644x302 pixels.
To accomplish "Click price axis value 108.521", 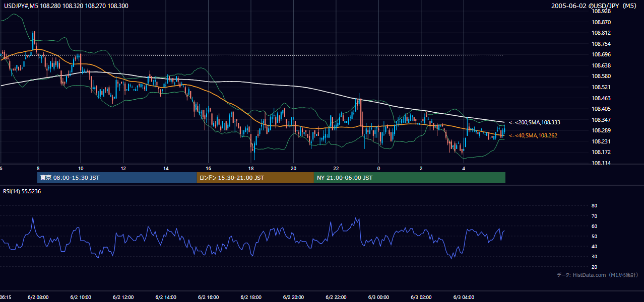I will [601, 87].
